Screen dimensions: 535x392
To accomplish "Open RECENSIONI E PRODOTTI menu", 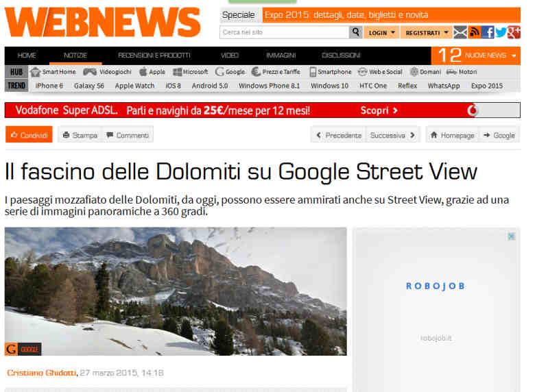I will [x=154, y=56].
